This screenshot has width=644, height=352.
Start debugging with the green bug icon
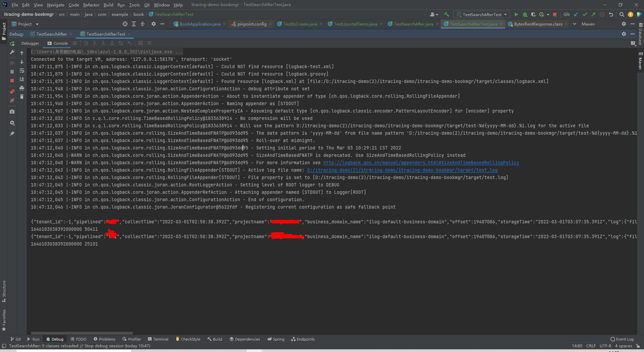pyautogui.click(x=525, y=14)
